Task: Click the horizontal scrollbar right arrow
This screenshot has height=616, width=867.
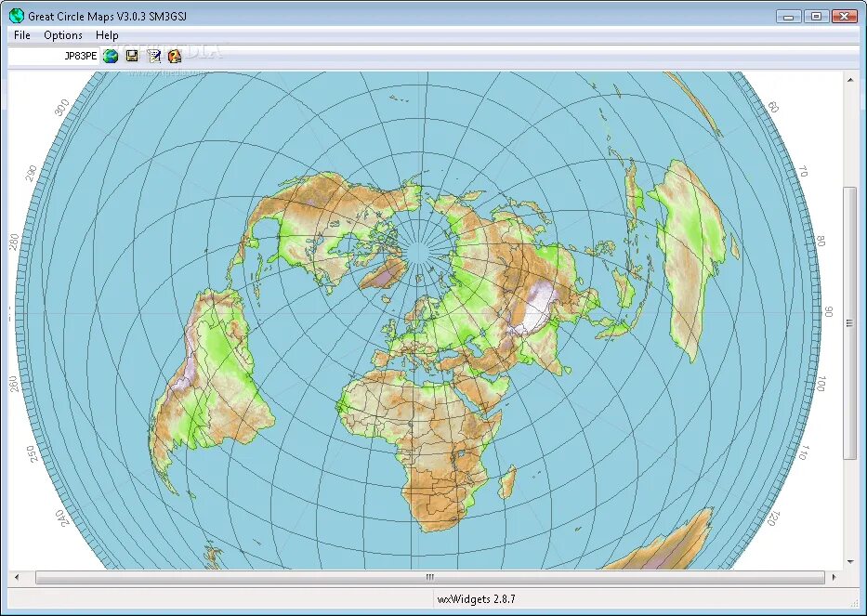Action: [x=834, y=577]
